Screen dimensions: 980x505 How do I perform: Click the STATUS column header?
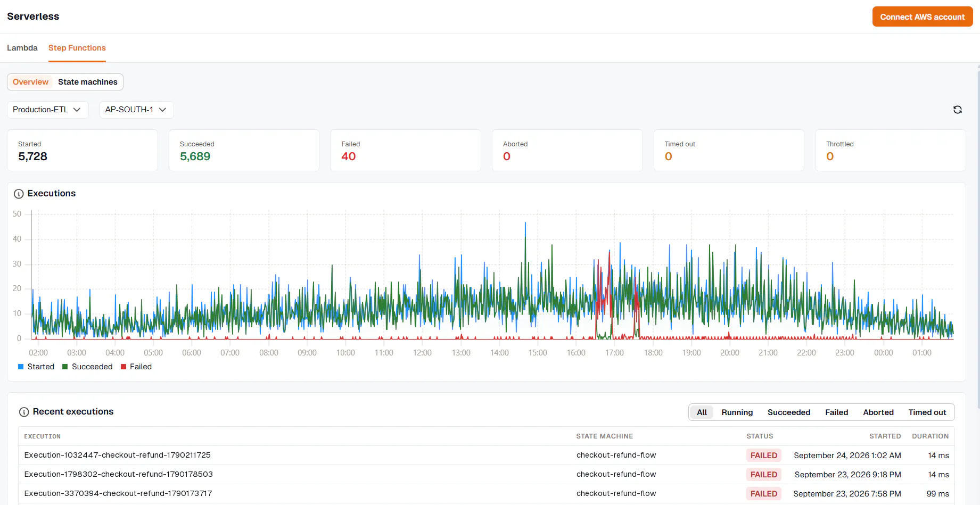point(760,436)
